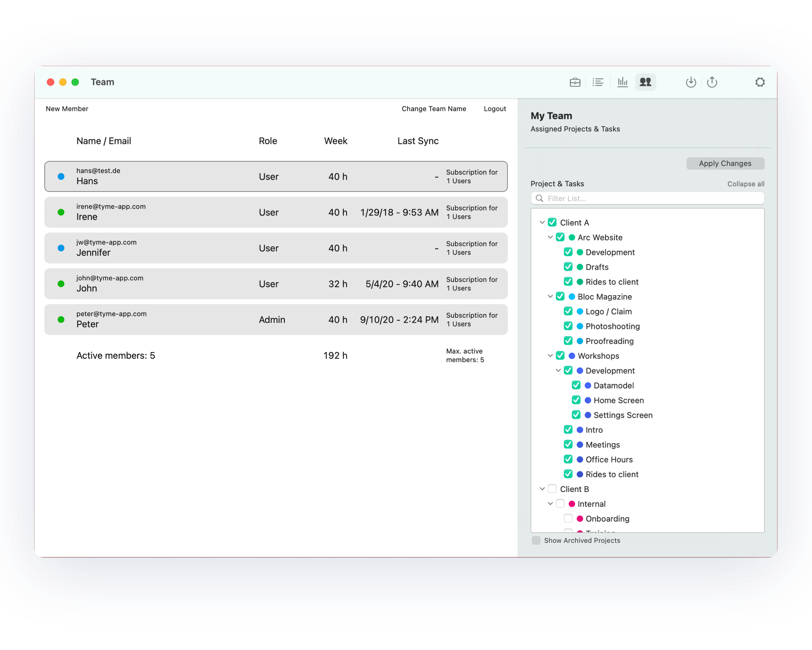Switch to the time entries list view
The image size is (812, 650).
point(598,82)
